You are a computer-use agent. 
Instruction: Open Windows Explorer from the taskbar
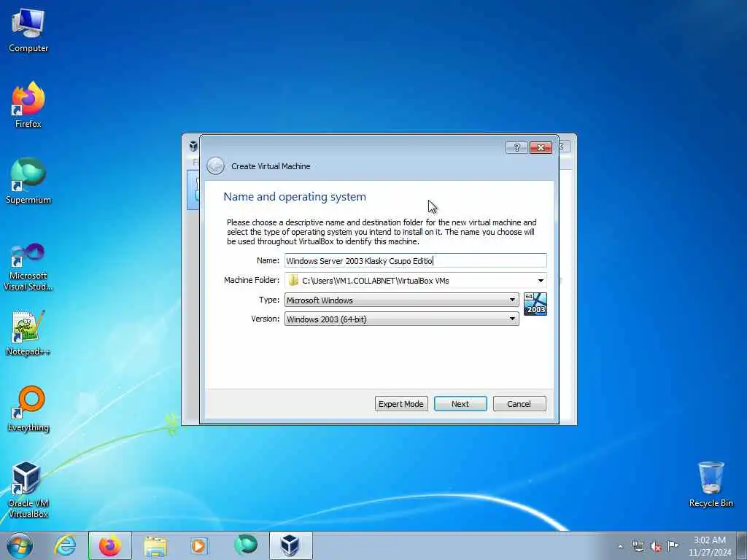click(155, 545)
